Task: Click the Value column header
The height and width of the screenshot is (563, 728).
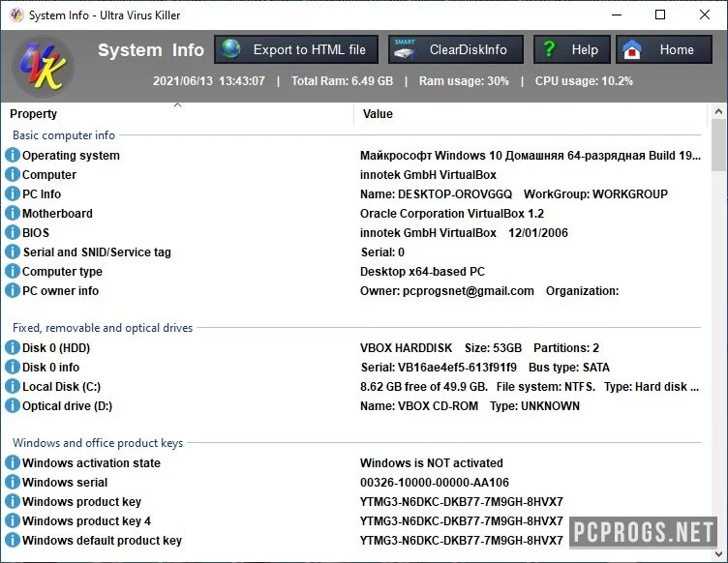Action: (531, 113)
